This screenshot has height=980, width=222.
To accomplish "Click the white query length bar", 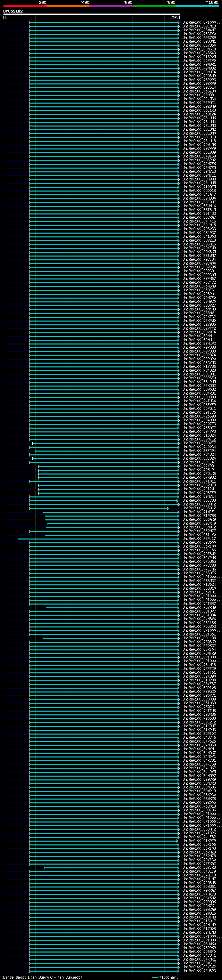I will (92, 15).
